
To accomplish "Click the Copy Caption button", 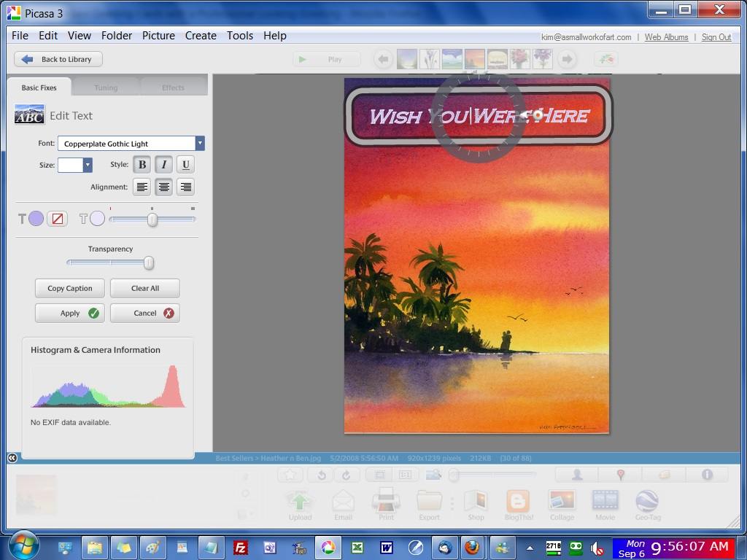I will 69,288.
